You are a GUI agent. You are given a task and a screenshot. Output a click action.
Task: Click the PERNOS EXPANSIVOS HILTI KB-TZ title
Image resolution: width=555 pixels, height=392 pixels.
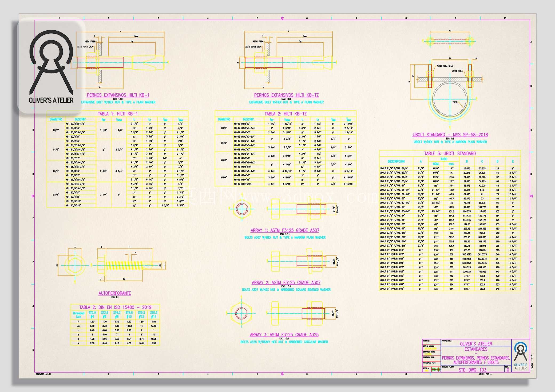[x=286, y=95]
